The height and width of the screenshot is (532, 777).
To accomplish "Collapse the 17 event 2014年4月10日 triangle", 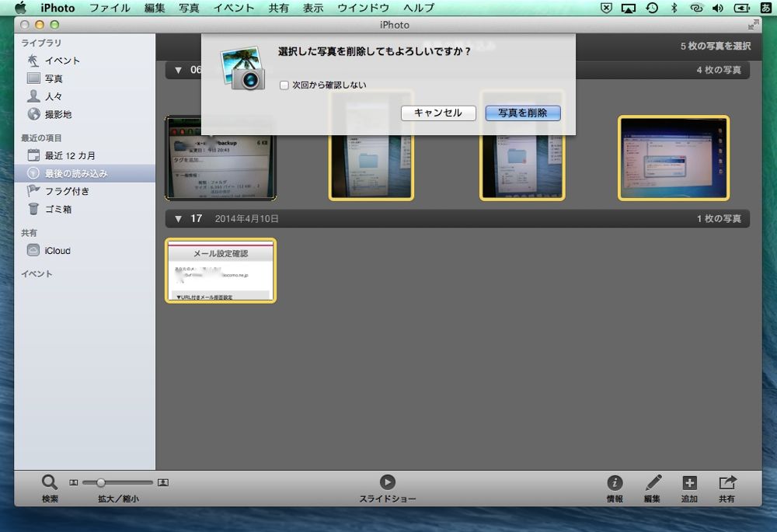I will 178,218.
